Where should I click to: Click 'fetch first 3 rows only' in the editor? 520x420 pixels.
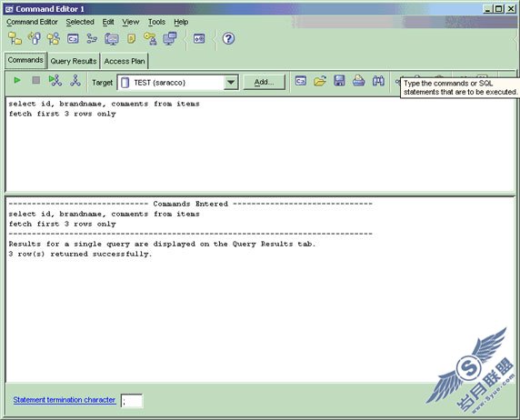point(63,114)
